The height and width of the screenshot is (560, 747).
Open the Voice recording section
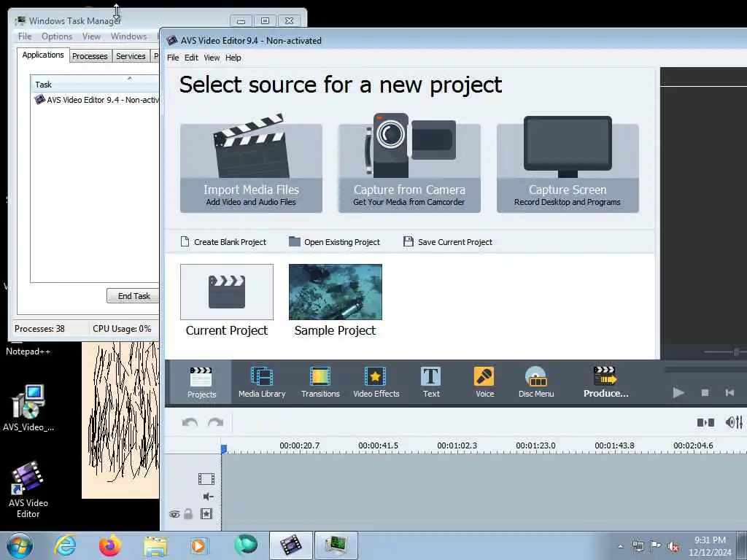point(484,382)
